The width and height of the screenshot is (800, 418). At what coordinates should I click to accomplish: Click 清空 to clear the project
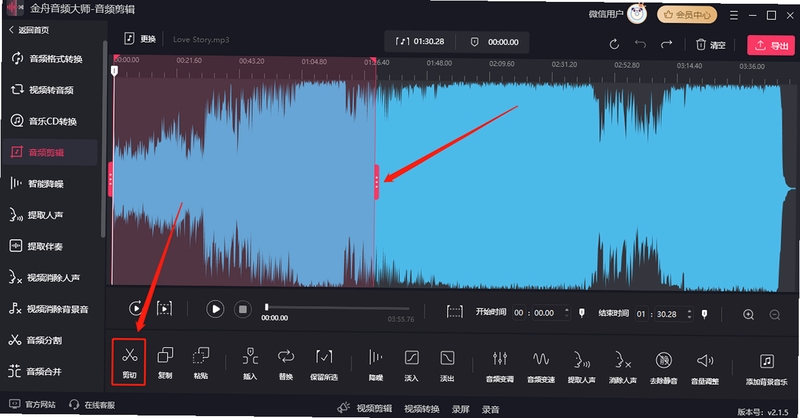(x=711, y=45)
